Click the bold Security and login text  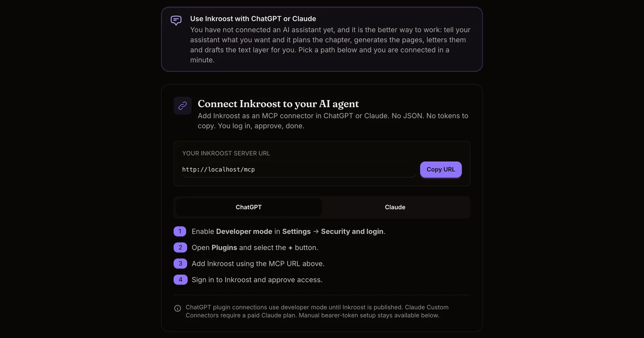(352, 231)
